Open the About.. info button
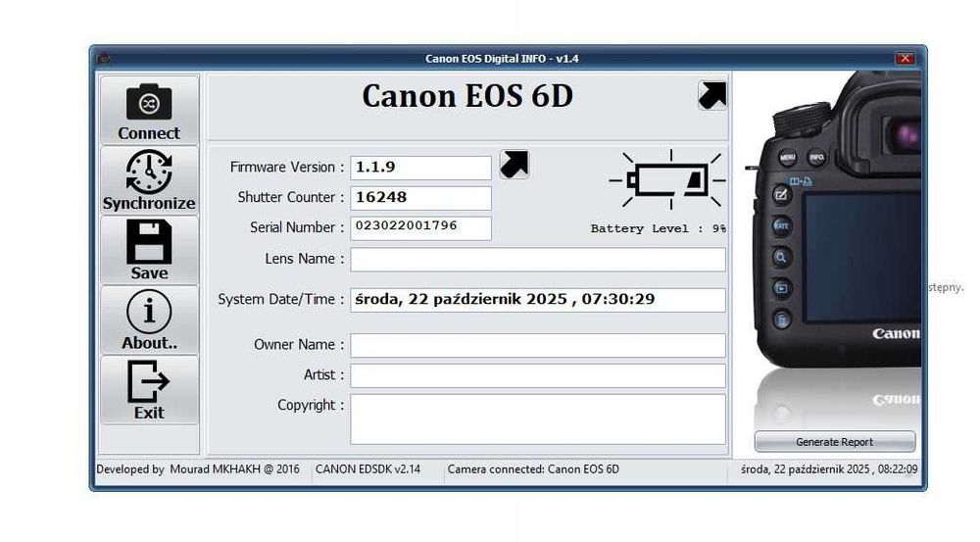980x542 pixels. tap(149, 320)
